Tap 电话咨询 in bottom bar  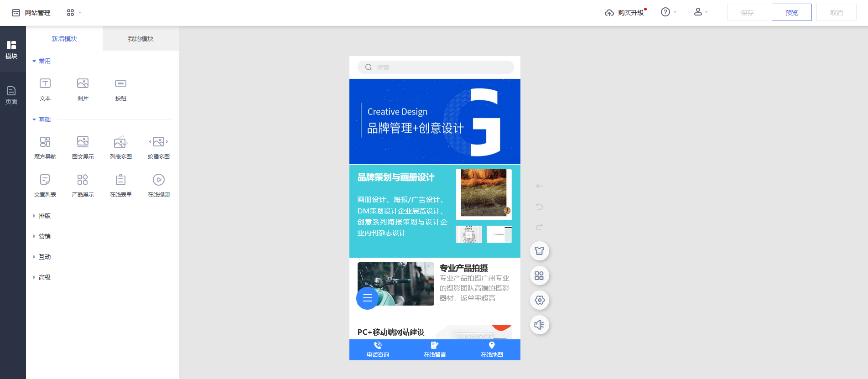click(x=378, y=349)
